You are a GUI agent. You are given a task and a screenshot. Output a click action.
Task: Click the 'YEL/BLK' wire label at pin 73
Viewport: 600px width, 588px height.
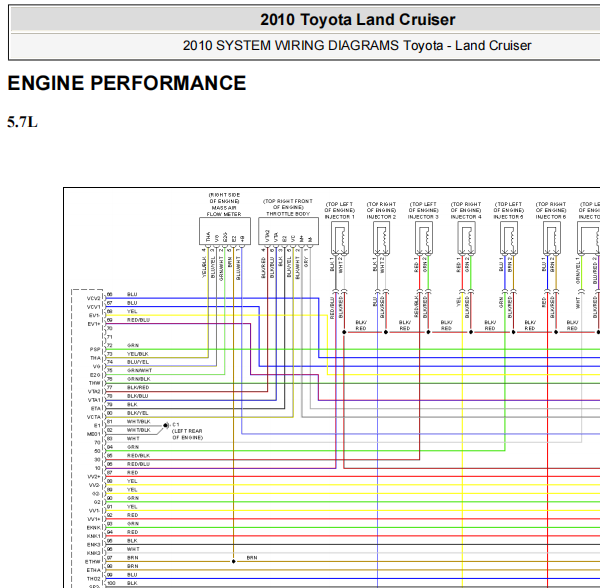pos(138,354)
